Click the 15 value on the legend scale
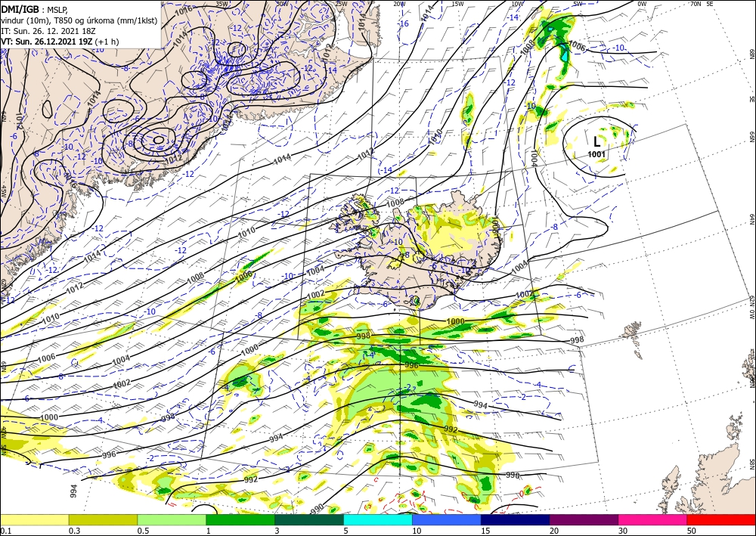The image size is (756, 536). (485, 530)
